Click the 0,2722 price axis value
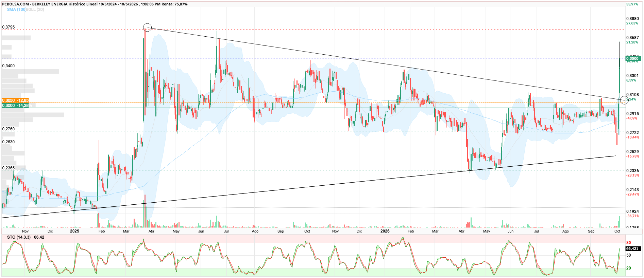 [x=632, y=133]
